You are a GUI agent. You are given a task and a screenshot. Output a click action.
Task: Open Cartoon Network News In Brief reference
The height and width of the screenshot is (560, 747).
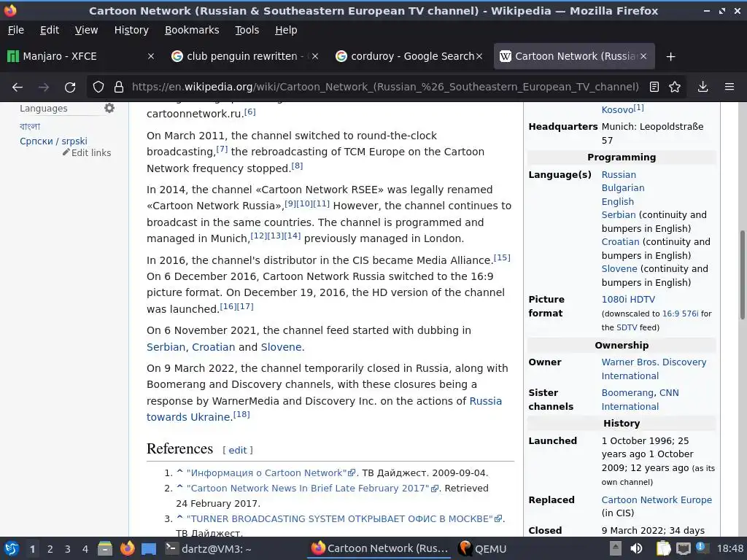[312, 489]
